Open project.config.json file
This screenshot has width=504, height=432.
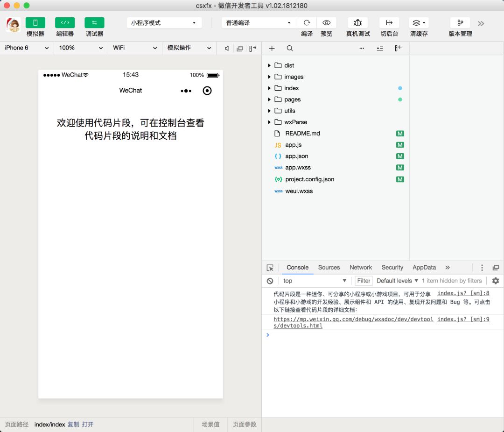[335, 179]
